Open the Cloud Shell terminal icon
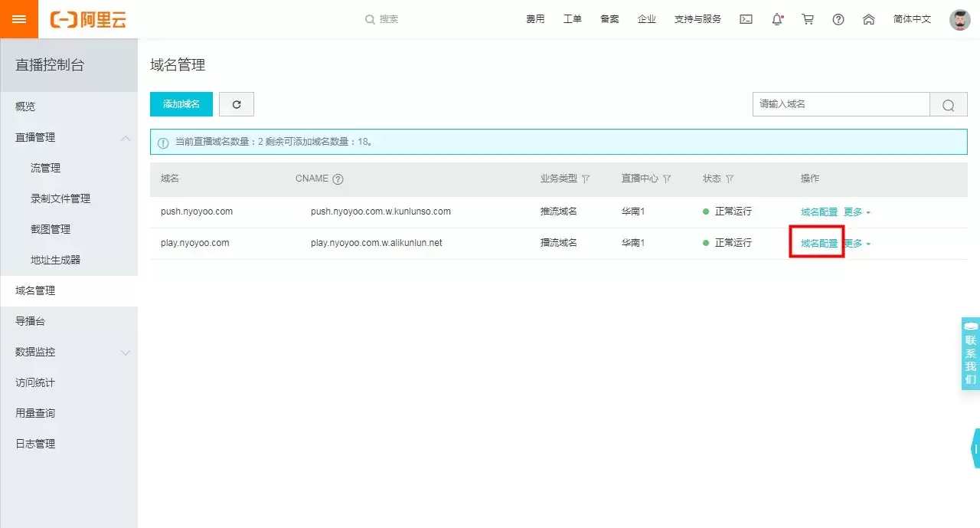The width and height of the screenshot is (980, 528). 746,19
